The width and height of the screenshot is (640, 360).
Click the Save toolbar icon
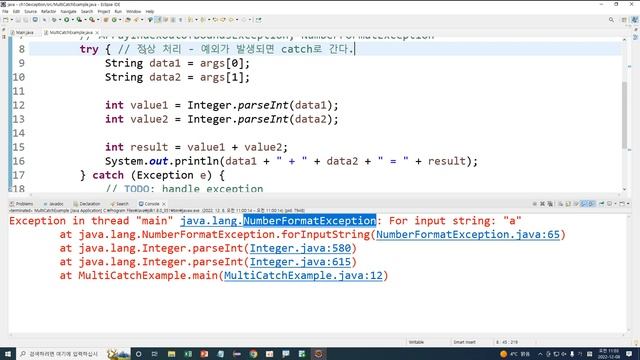click(17, 20)
